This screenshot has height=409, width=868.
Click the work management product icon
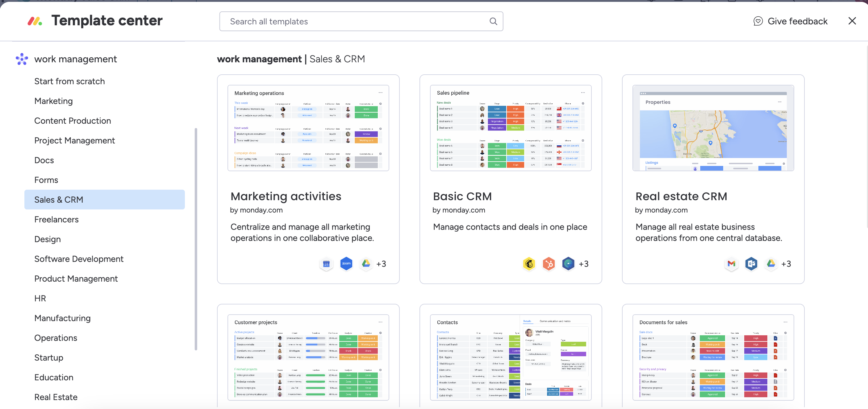pos(22,59)
